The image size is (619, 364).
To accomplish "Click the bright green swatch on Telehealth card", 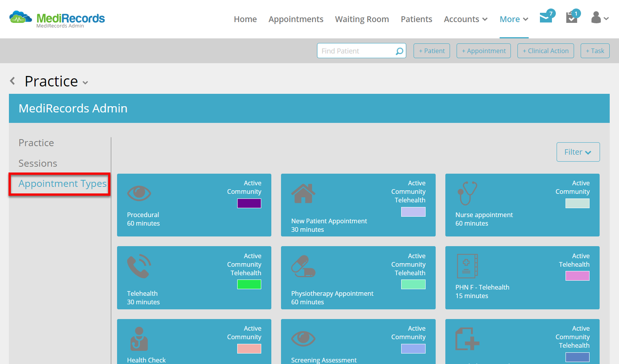I will coord(249,284).
